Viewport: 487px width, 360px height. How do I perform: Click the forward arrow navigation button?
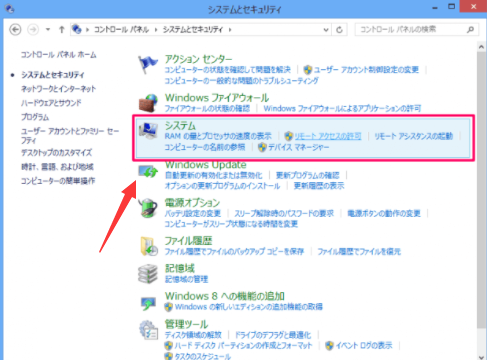tap(33, 30)
